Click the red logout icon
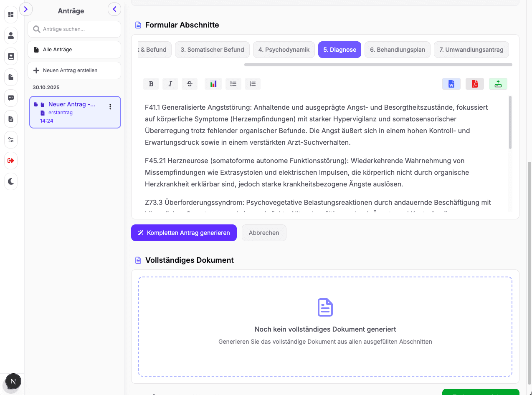Viewport: 532px width, 395px height. tap(11, 161)
